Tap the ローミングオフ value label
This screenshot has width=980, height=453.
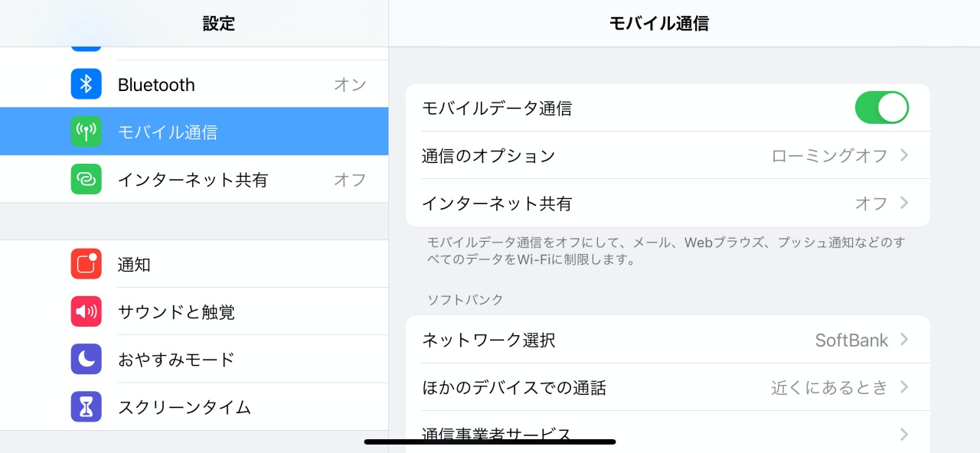point(829,156)
